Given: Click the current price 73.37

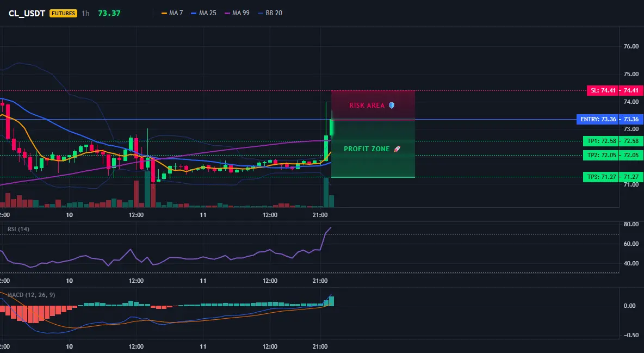Looking at the screenshot, I should (109, 13).
